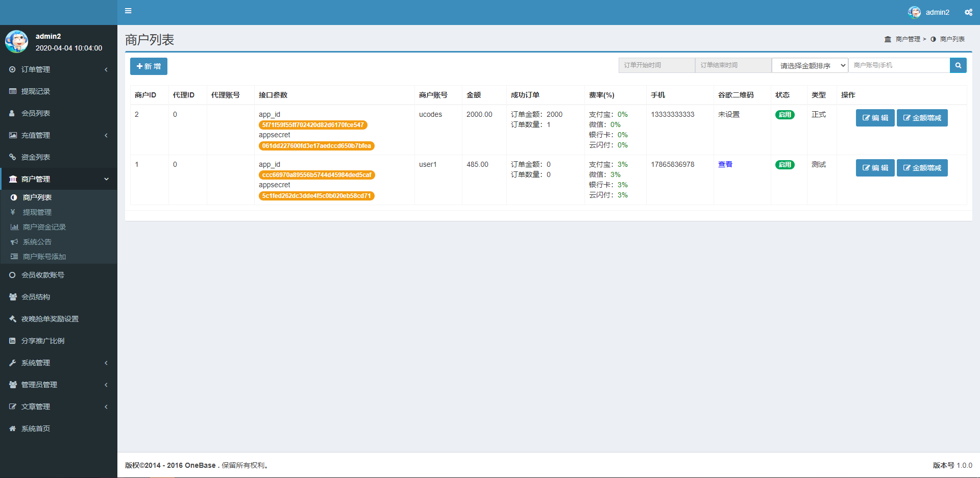Expand 系统管理 sidebar menu

coord(36,363)
